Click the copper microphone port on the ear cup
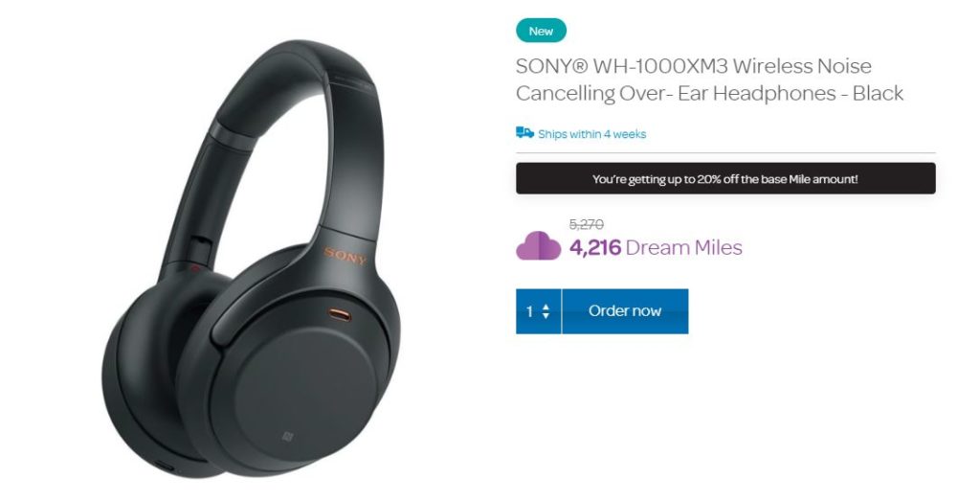Viewport: 980px width, 501px height. 340,314
